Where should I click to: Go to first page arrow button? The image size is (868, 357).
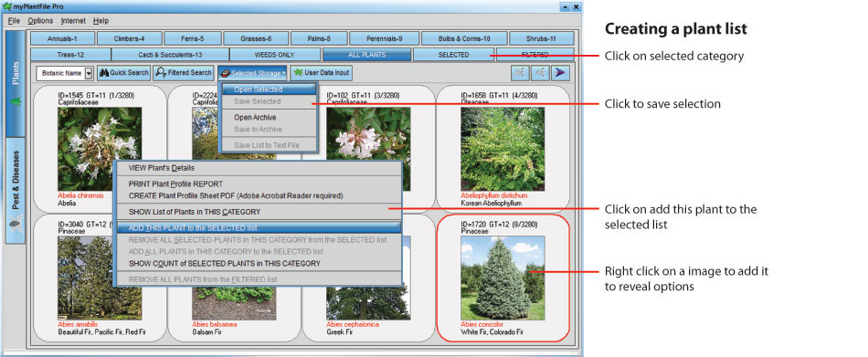(x=521, y=72)
